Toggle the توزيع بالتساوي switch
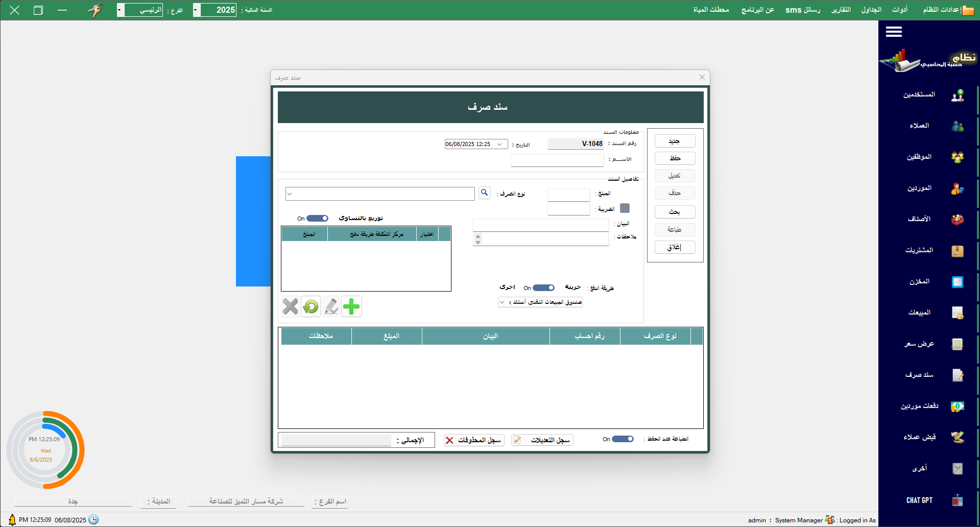Viewport: 980px width, 527px height. pyautogui.click(x=317, y=219)
